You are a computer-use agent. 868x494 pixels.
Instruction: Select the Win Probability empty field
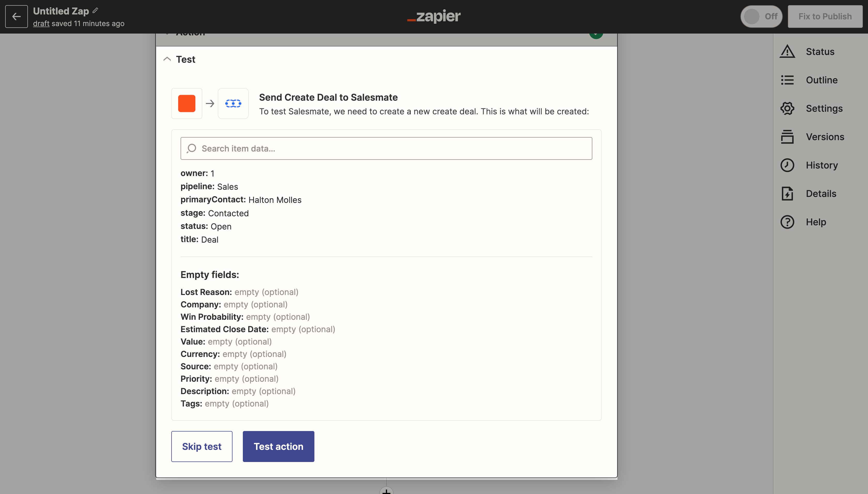(x=245, y=316)
